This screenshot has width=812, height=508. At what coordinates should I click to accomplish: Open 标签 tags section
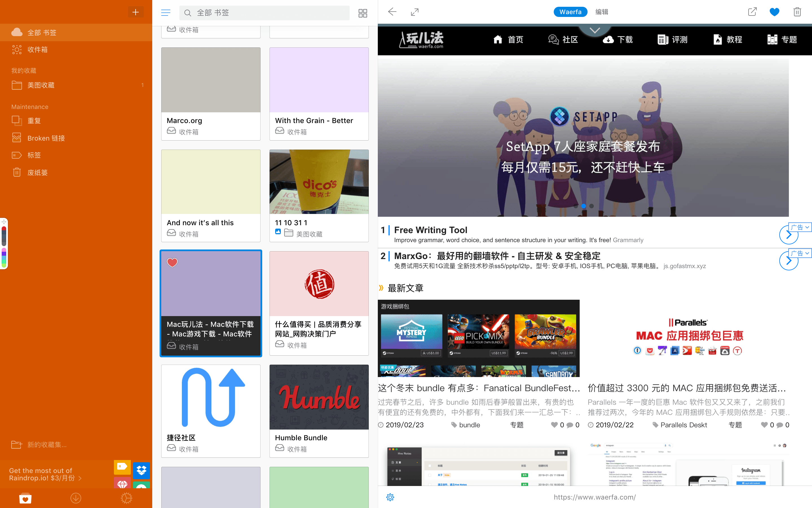pos(76,155)
